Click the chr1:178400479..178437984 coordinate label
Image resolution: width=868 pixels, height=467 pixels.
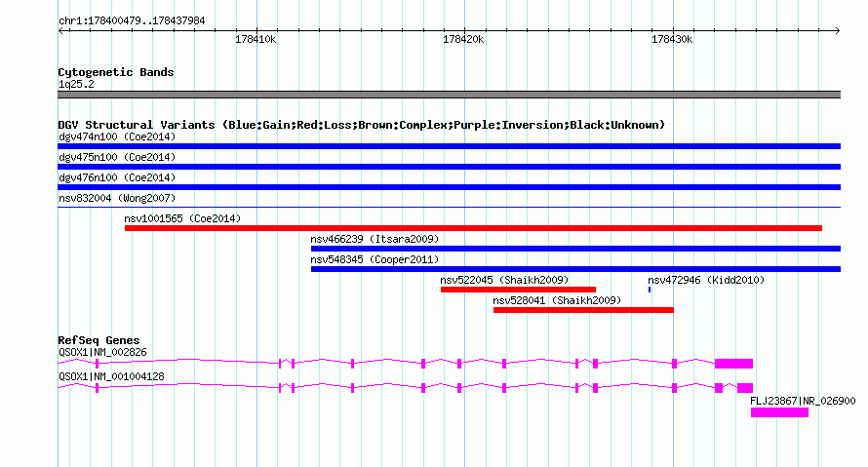(x=132, y=21)
